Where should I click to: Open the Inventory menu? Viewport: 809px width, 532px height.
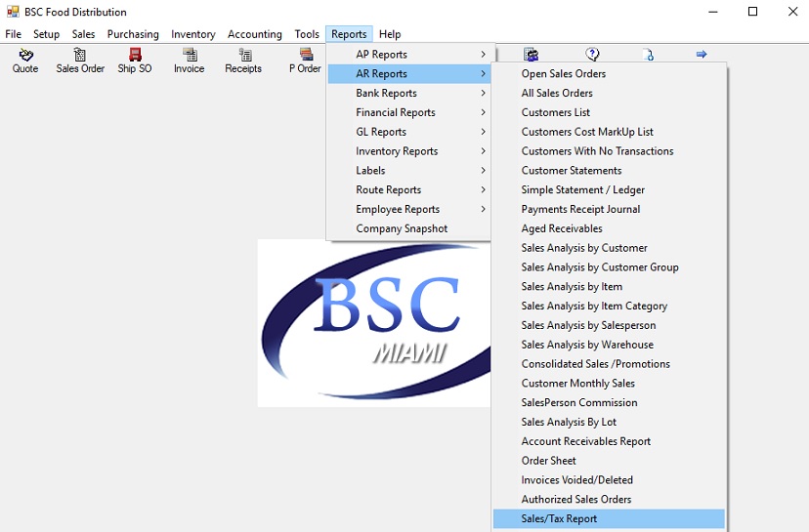(x=192, y=34)
